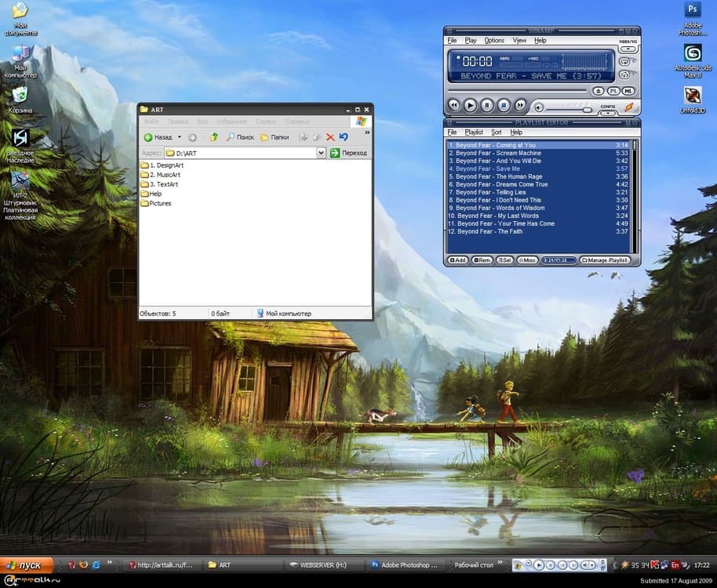The width and height of the screenshot is (717, 588).
Task: Open the Unfold3D desktop icon
Action: [x=693, y=100]
